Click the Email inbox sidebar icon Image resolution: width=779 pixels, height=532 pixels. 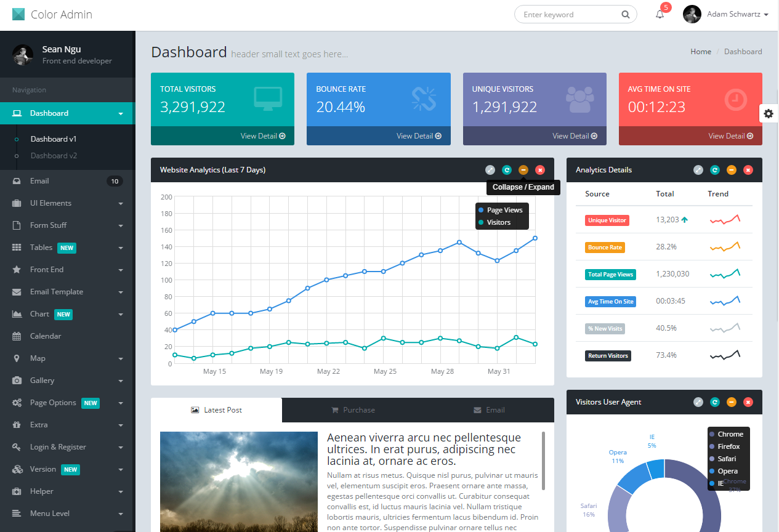click(x=17, y=181)
